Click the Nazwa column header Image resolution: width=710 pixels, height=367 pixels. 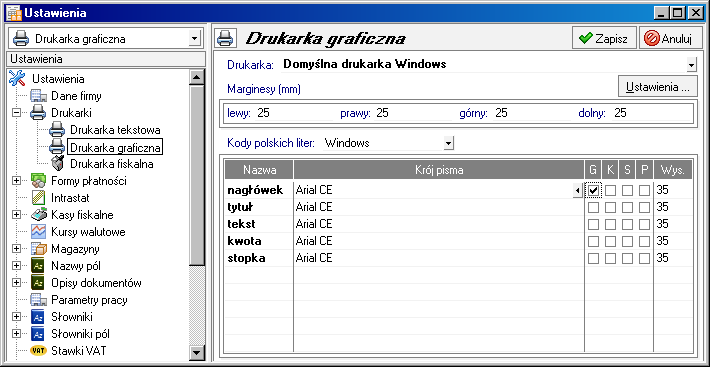tap(259, 170)
